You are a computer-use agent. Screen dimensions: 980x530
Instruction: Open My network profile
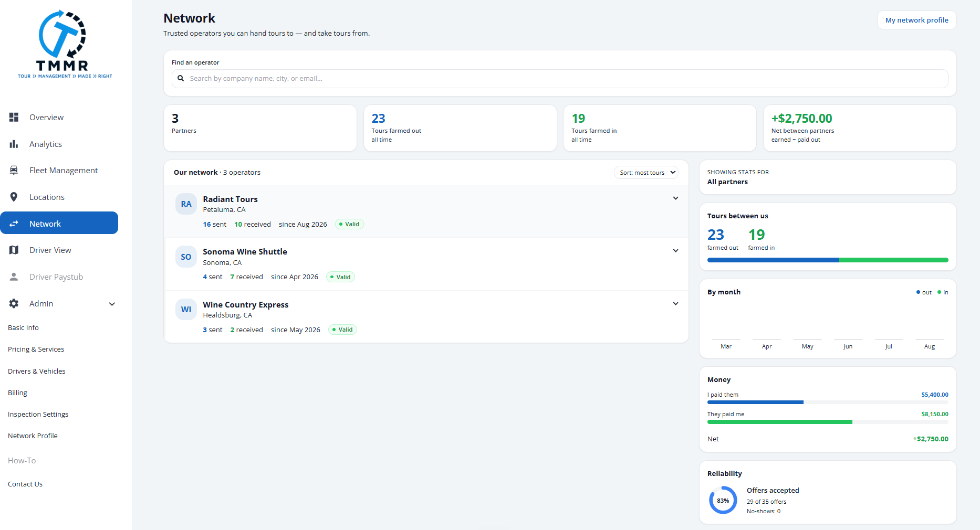coord(916,20)
